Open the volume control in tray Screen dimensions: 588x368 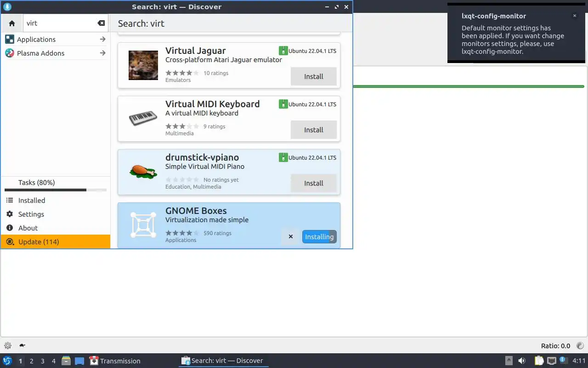pos(522,361)
